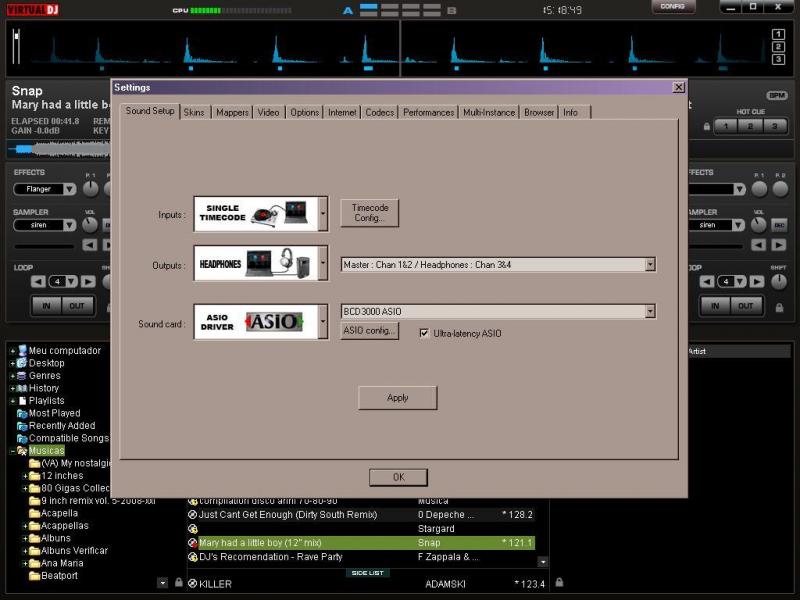The width and height of the screenshot is (800, 600).
Task: Click the right deck sampler REC button
Action: pyautogui.click(x=779, y=225)
